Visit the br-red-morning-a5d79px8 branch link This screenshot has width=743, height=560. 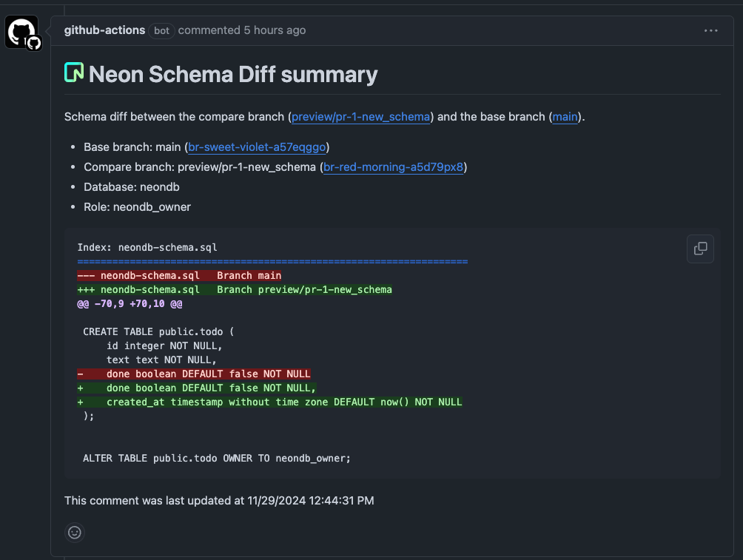(x=393, y=167)
